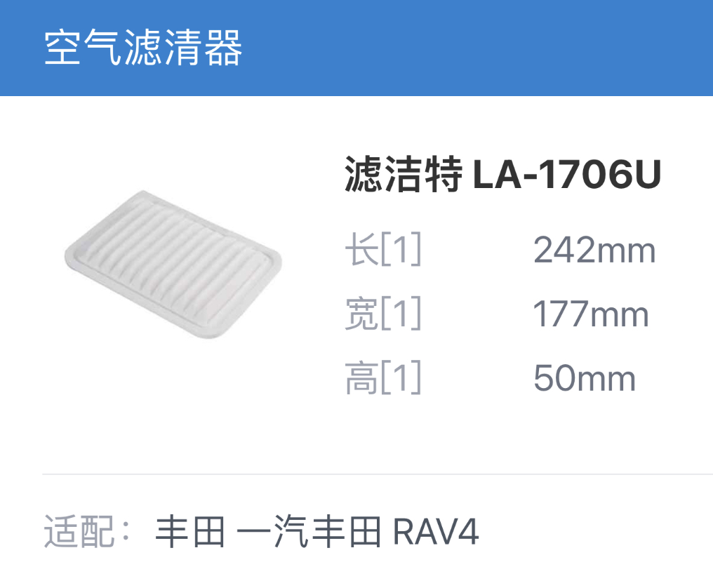This screenshot has width=713, height=588.
Task: Tap the LA-1706U model number text
Action: point(567,174)
